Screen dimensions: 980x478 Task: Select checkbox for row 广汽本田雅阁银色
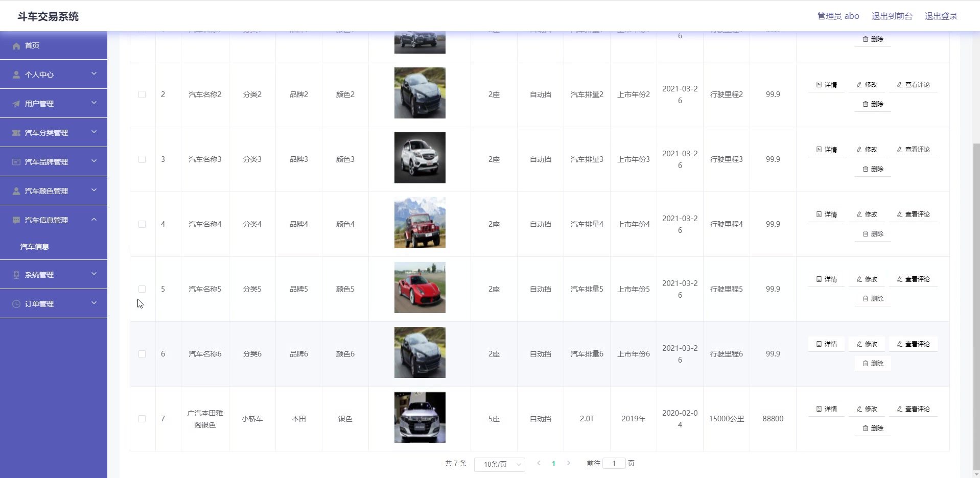tap(142, 419)
